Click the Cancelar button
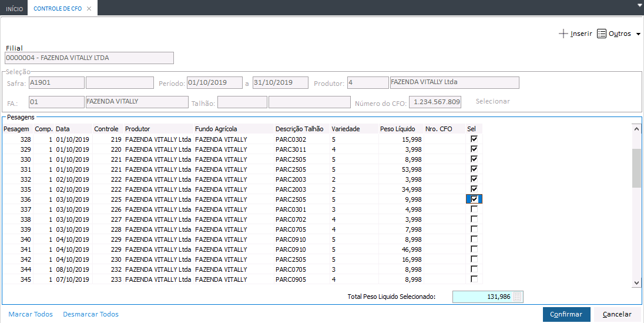 point(617,314)
